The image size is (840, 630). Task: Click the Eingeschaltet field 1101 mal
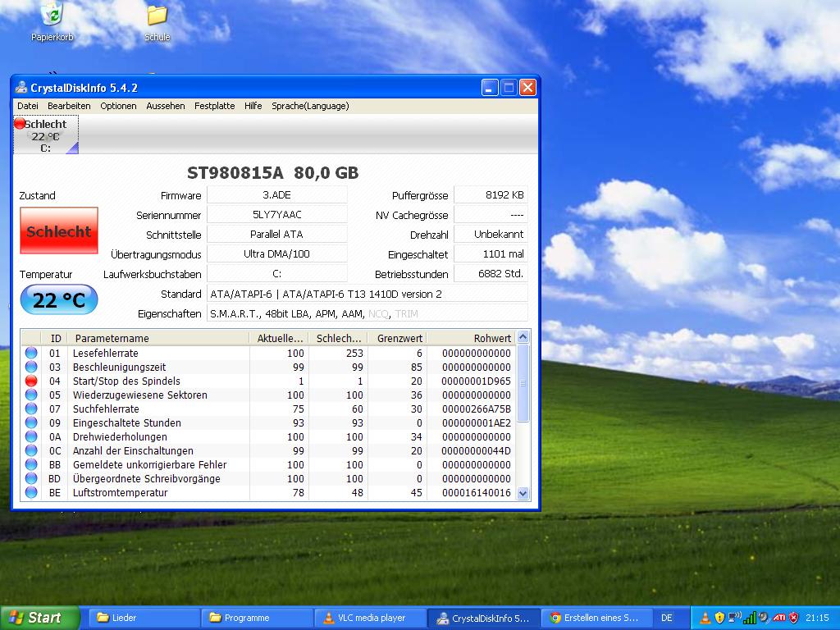pyautogui.click(x=491, y=254)
